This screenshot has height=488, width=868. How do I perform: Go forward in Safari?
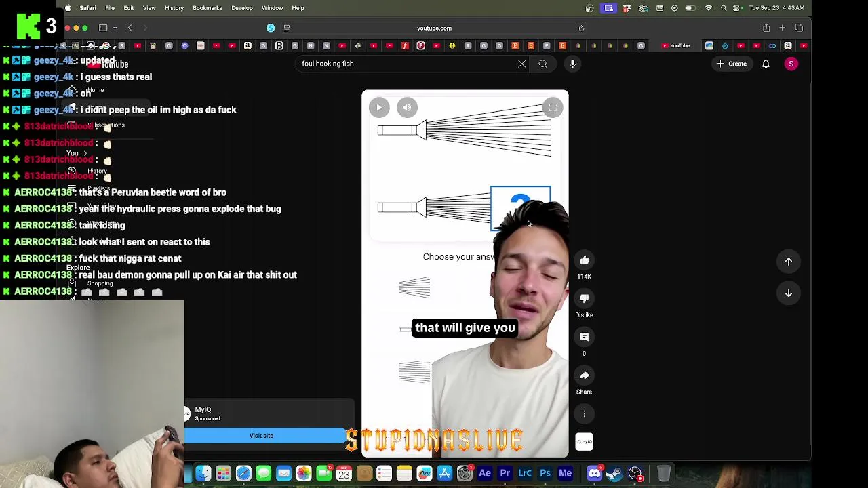click(145, 28)
